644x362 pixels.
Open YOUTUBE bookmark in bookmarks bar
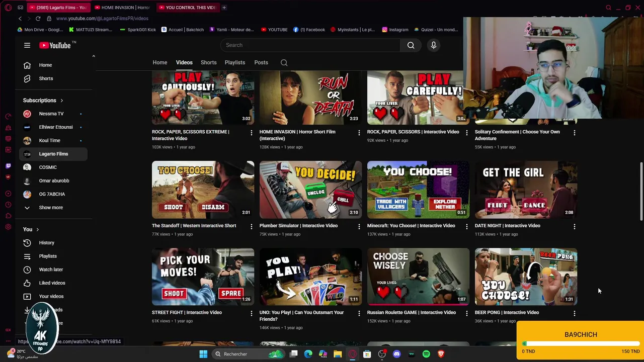point(274,30)
